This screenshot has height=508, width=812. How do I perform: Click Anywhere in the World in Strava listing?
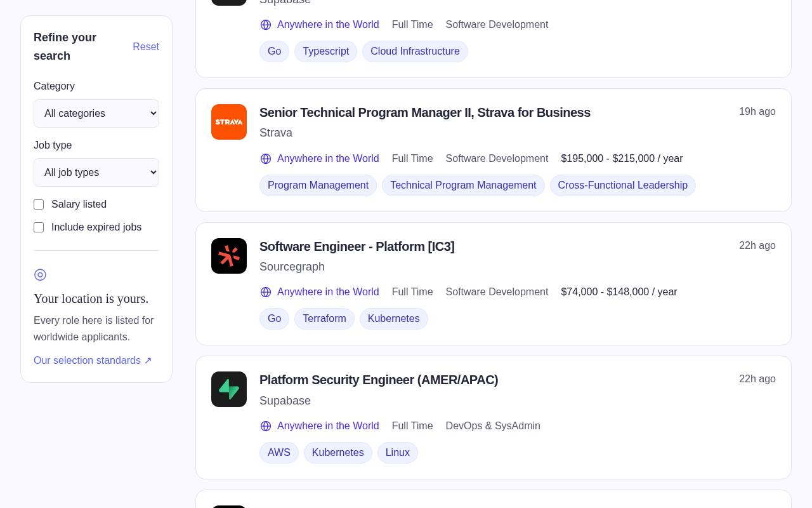328,159
